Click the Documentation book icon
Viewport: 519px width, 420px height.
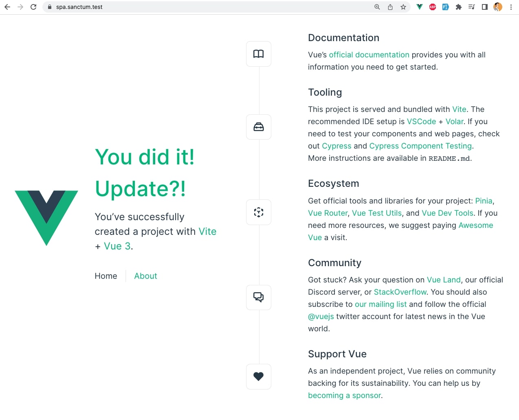(259, 54)
